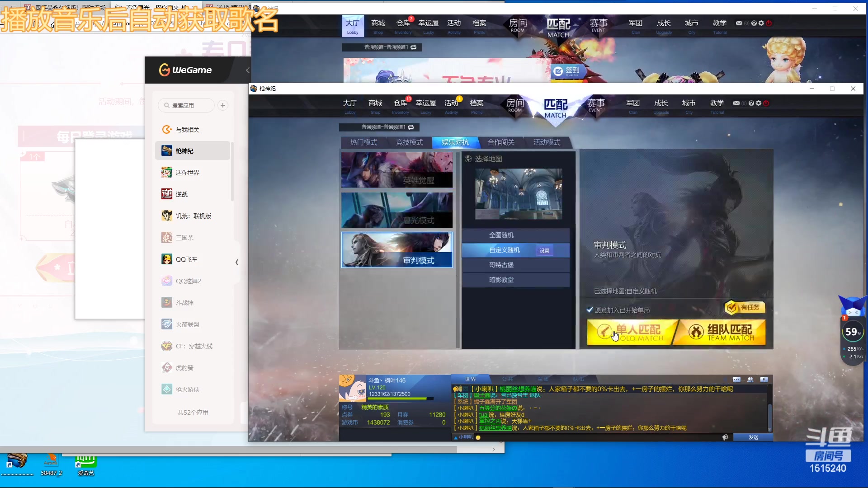Choose 暗影教堂 map
Viewport: 868px width, 488px height.
(x=516, y=280)
